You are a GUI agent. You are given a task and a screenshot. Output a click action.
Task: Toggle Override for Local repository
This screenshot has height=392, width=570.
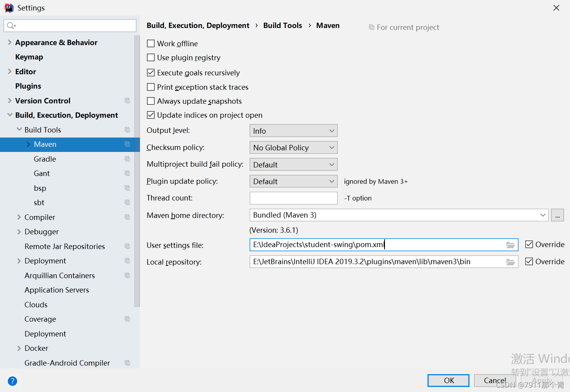click(x=529, y=261)
